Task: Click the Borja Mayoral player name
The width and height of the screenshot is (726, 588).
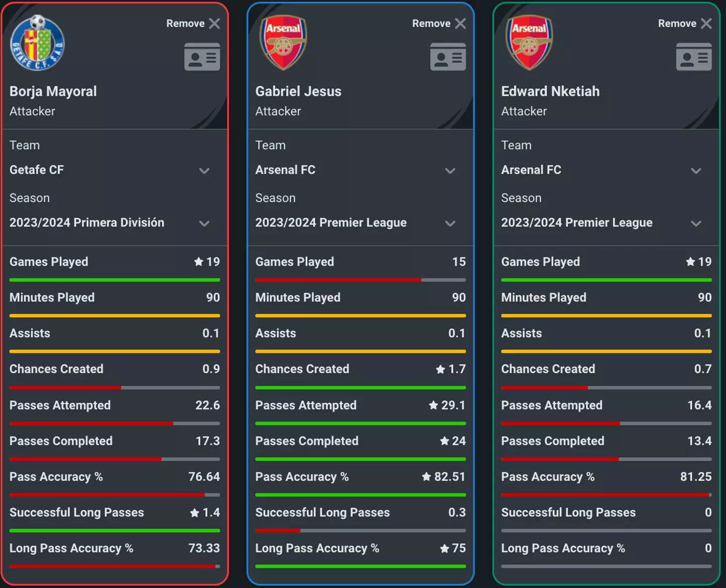Action: pos(53,91)
